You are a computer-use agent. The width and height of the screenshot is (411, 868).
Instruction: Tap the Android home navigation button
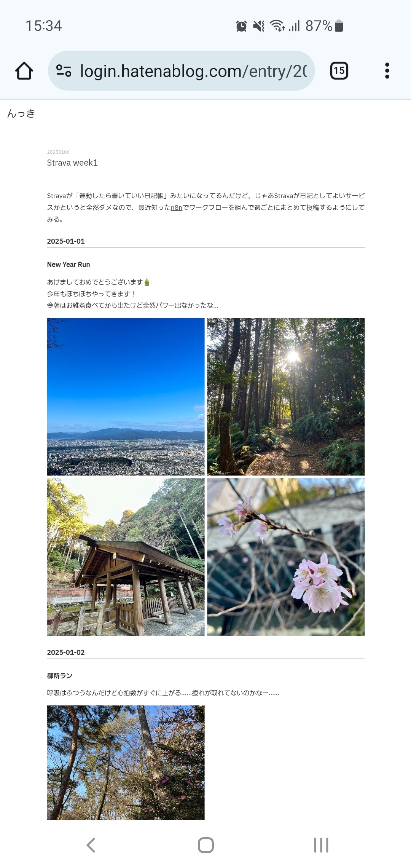205,845
